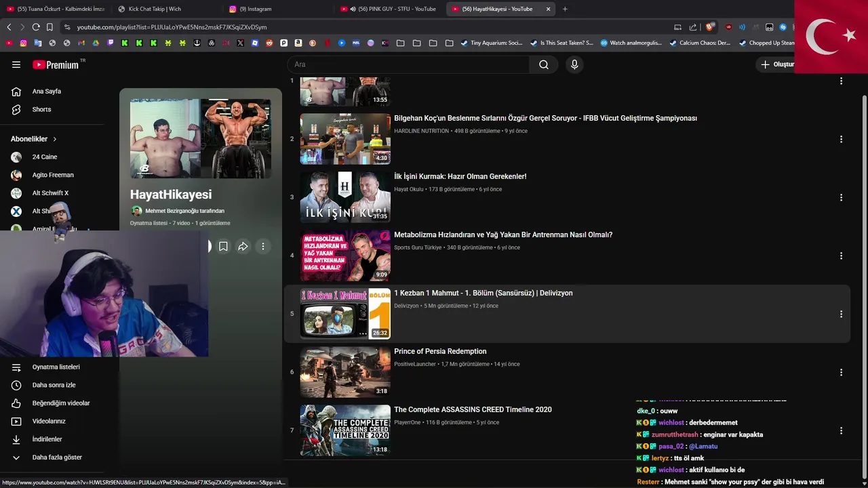Viewport: 868px width, 488px height.
Task: Open the Amazon bookmark icon
Action: pyautogui.click(x=298, y=43)
